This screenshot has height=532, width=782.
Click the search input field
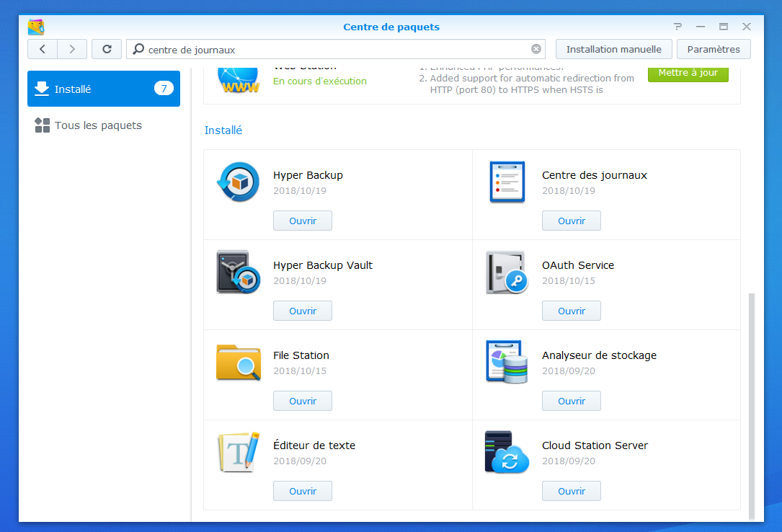click(336, 49)
